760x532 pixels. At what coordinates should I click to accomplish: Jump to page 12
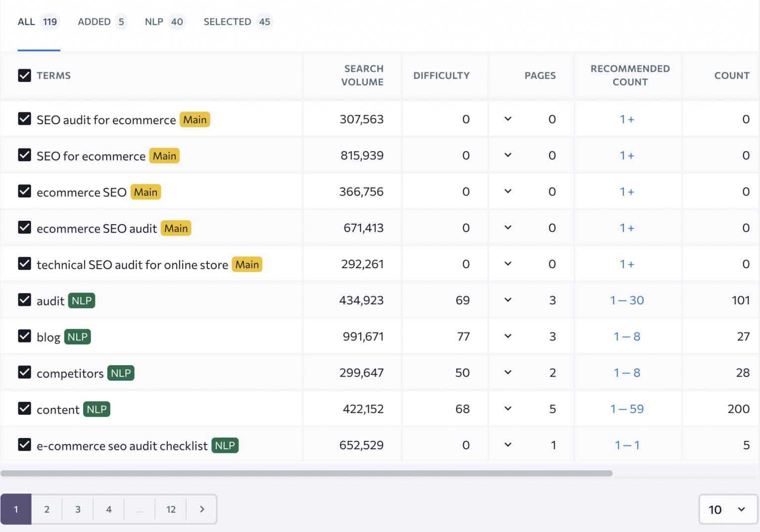tap(171, 509)
